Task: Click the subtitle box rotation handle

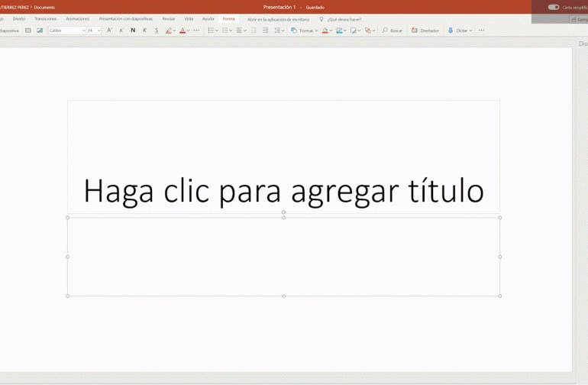Action: 283,212
